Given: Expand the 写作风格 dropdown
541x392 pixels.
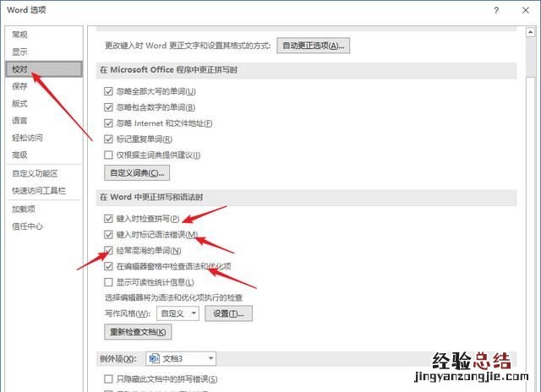Looking at the screenshot, I should (x=178, y=313).
